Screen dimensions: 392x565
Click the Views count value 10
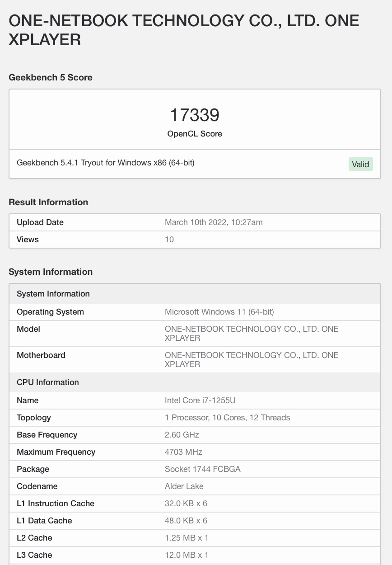[x=169, y=240]
